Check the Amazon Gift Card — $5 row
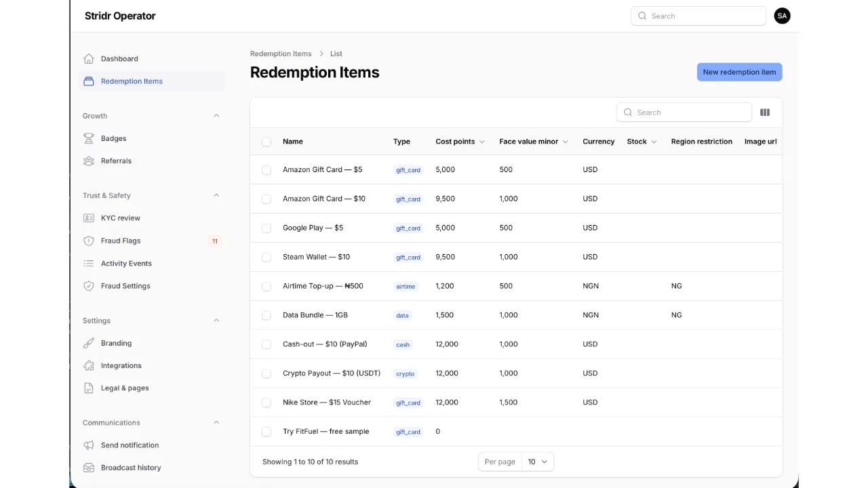Screen dimensions: 868x488 pos(267,170)
